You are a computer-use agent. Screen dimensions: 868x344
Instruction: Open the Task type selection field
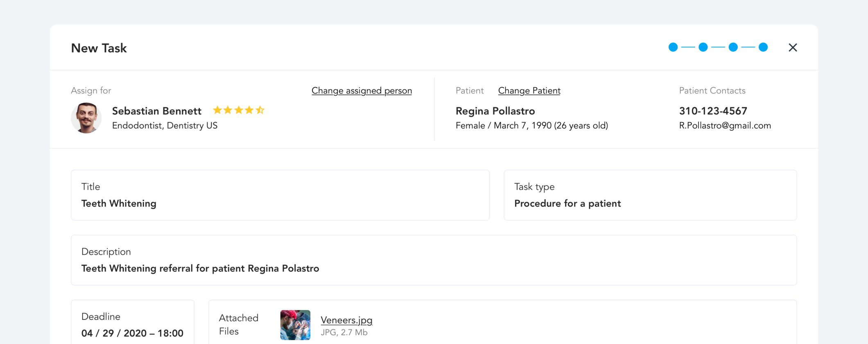click(x=650, y=195)
